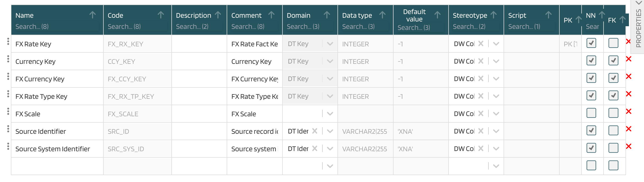Screen dimensions: 644x182
Task: Sort by the Default value column arrow
Action: [x=437, y=15]
